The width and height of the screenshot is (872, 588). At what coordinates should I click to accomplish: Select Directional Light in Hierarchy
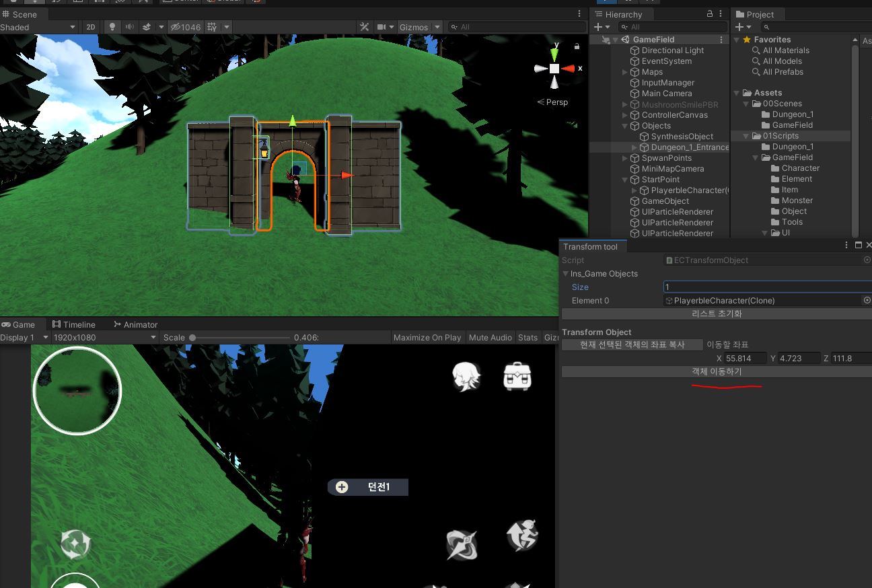tap(672, 50)
